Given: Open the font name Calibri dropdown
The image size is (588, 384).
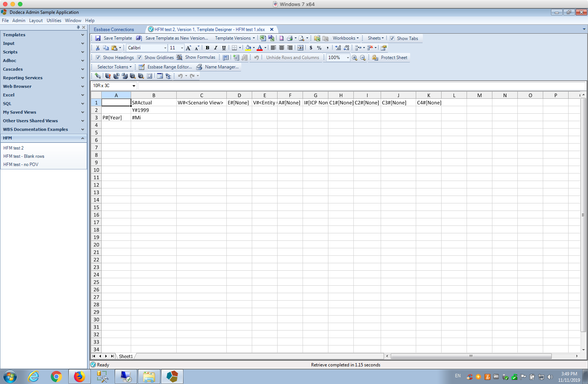Looking at the screenshot, I should point(165,48).
